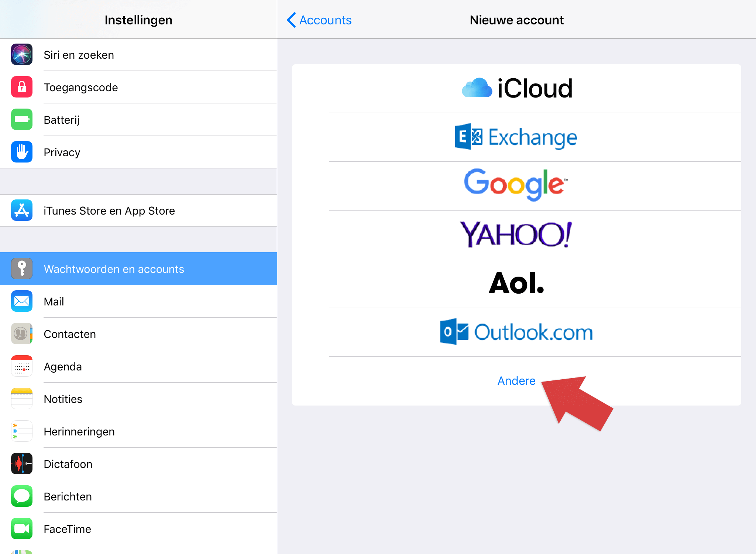This screenshot has height=554, width=756.
Task: Tap the Outlook.com text label
Action: (x=533, y=332)
